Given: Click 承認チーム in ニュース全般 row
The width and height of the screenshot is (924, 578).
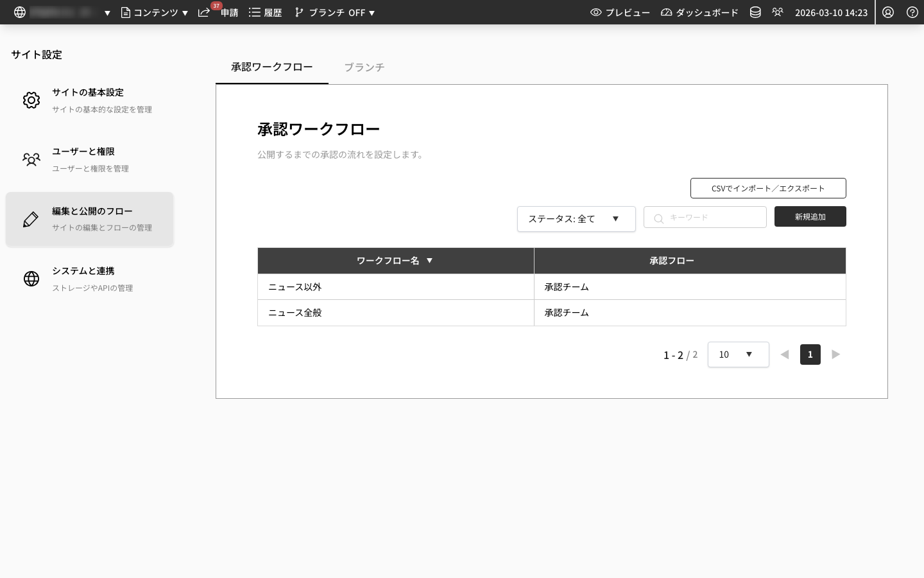Looking at the screenshot, I should click(567, 313).
